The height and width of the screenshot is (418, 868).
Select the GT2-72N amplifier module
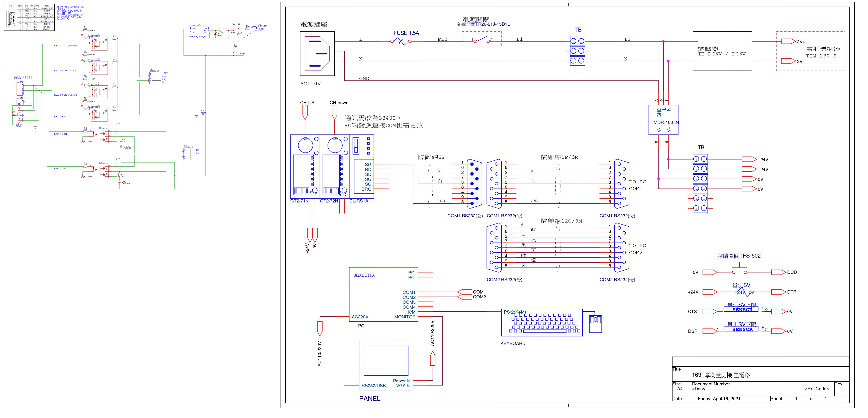[334, 167]
